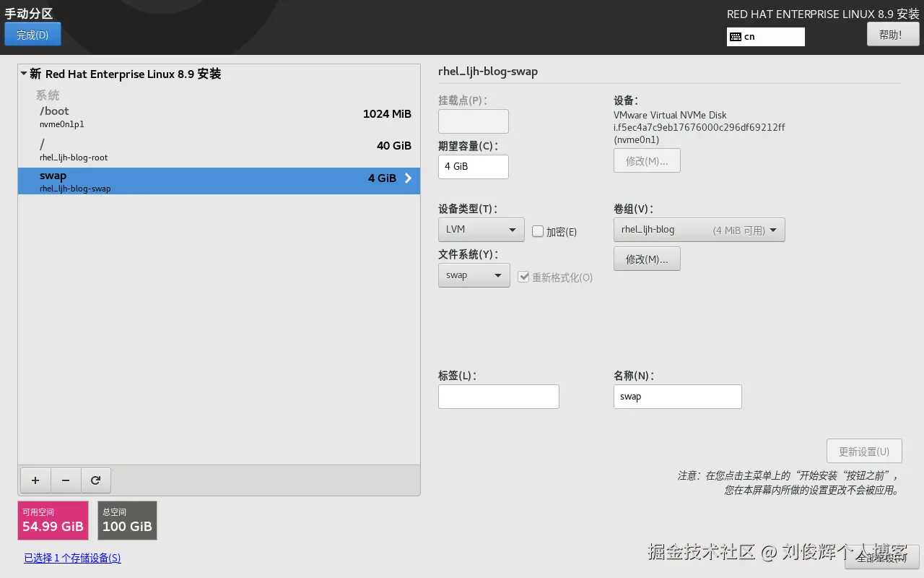Click the 挂载点(P) mount point field
The height and width of the screenshot is (578, 924).
474,121
